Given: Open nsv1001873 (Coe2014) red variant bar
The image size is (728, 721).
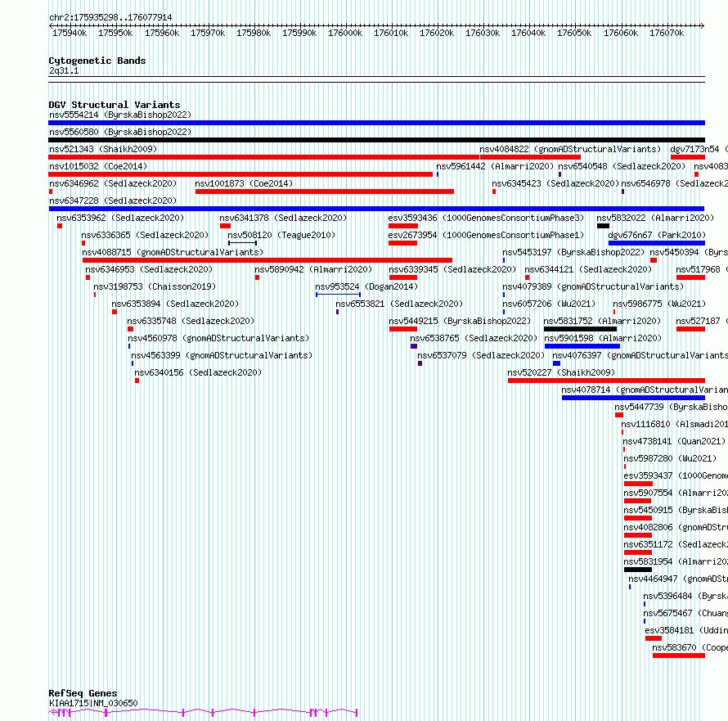Looking at the screenshot, I should [x=325, y=192].
